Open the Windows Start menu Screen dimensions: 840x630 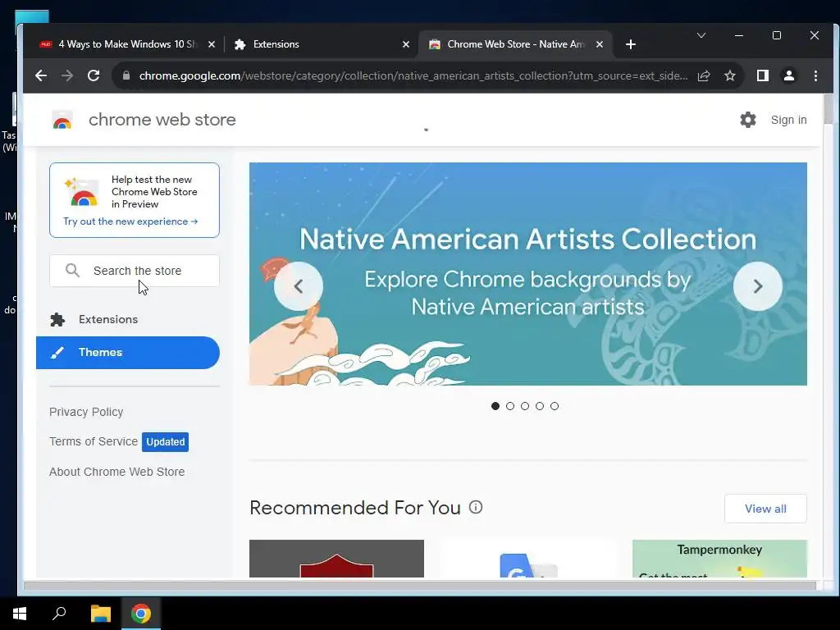(20, 614)
